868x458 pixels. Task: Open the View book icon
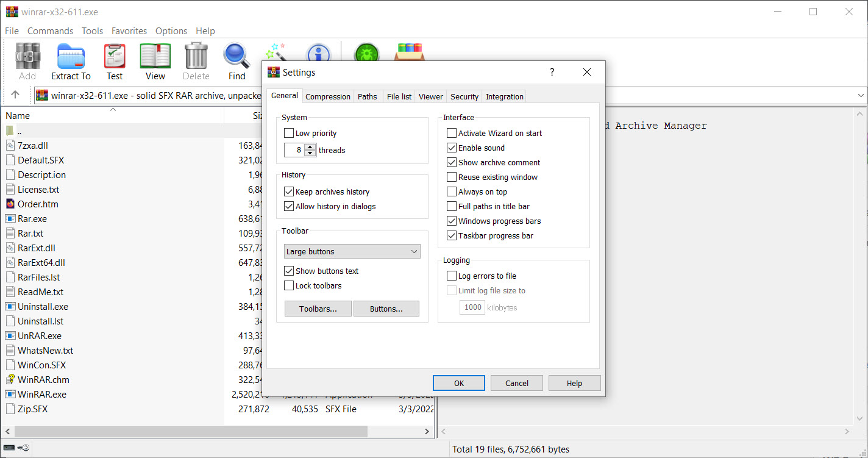tap(155, 56)
